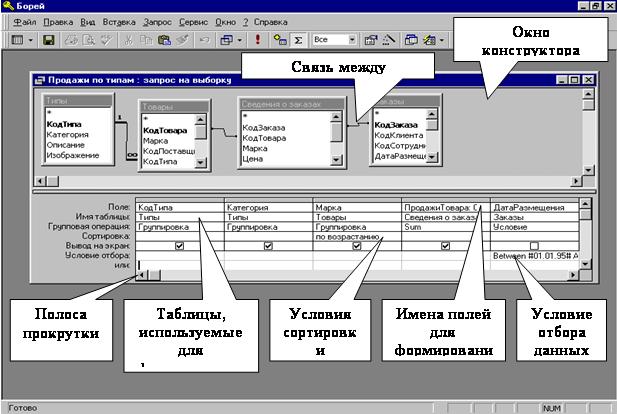The image size is (617, 414).
Task: Open the query Properties icon
Action: [369, 41]
